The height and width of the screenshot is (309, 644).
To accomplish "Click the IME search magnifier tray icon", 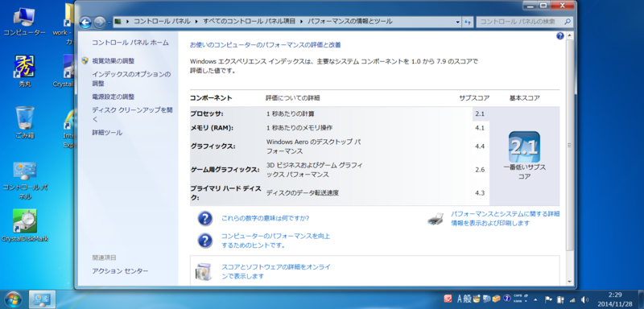I will coord(487,299).
